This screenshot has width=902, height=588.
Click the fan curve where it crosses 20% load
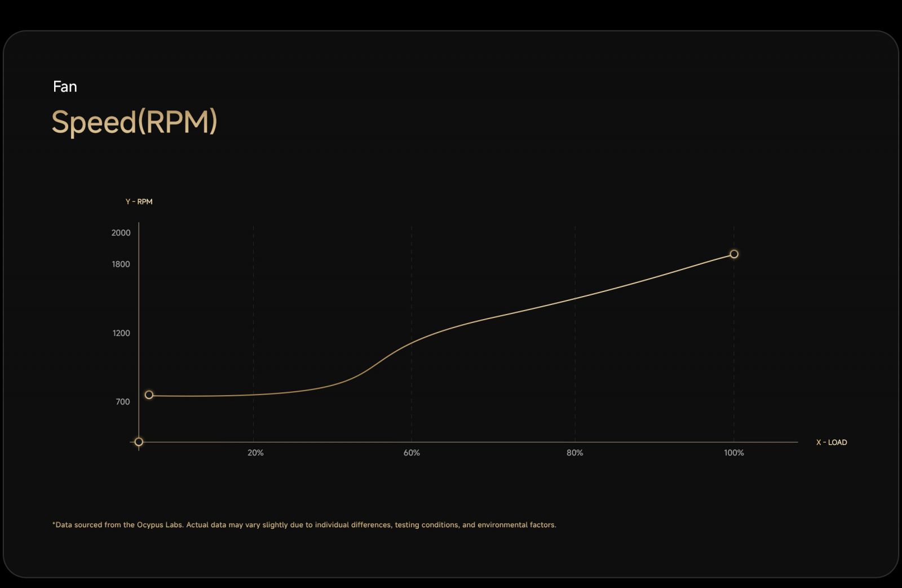(x=254, y=395)
